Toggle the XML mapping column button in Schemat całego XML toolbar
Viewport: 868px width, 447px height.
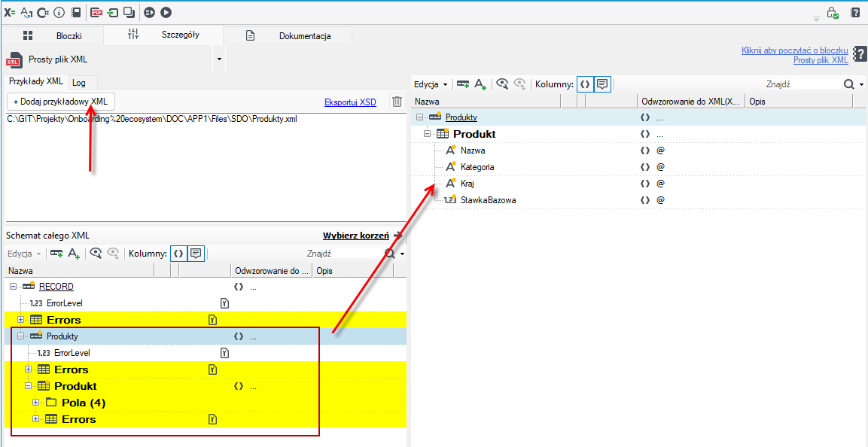(x=178, y=254)
